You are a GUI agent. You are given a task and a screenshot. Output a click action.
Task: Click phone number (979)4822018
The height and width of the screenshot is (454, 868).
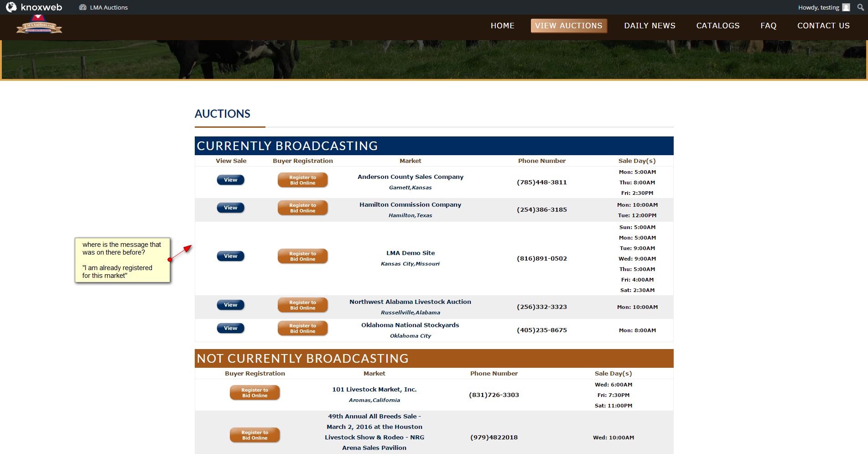pos(494,438)
